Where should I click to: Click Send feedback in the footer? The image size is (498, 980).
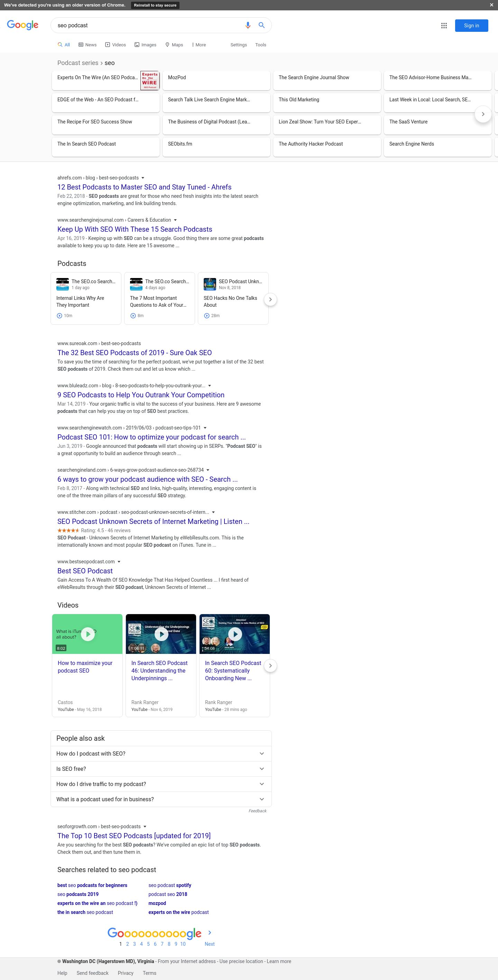tap(92, 973)
